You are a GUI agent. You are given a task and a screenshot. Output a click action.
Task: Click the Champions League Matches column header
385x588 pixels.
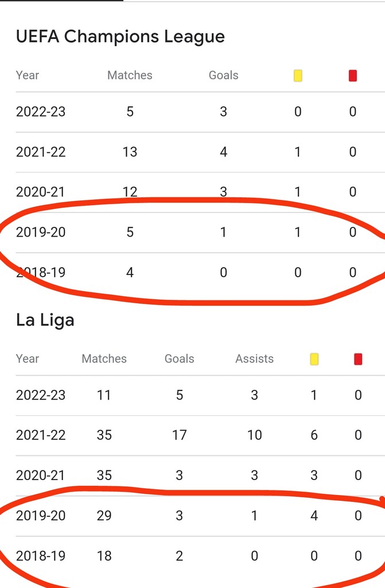coord(130,75)
